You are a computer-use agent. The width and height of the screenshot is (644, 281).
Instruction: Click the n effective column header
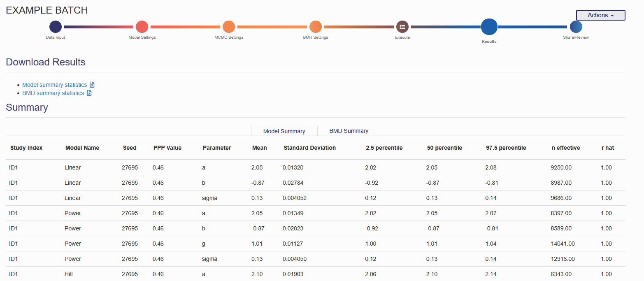[565, 148]
